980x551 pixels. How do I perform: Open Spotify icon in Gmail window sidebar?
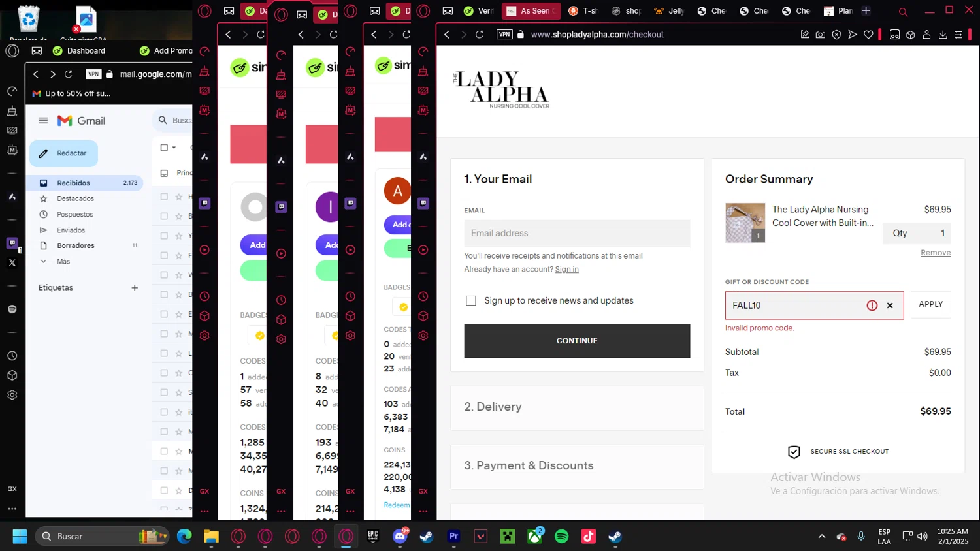point(12,309)
